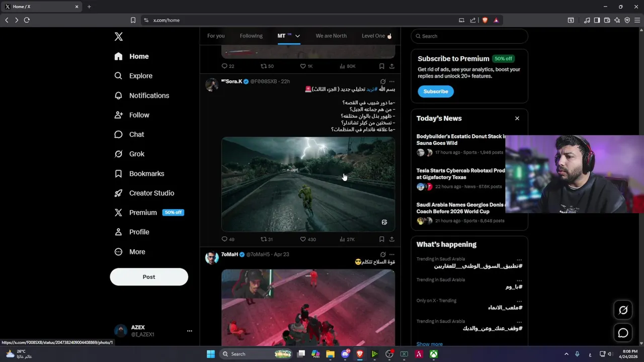Open Profile in the sidebar
The width and height of the screenshot is (644, 362).
coord(132,232)
